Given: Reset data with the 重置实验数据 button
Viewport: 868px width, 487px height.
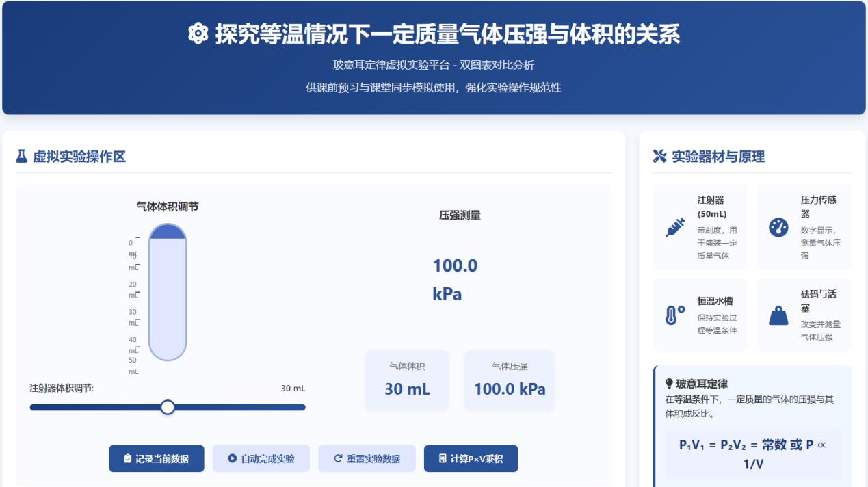Looking at the screenshot, I should pos(367,458).
